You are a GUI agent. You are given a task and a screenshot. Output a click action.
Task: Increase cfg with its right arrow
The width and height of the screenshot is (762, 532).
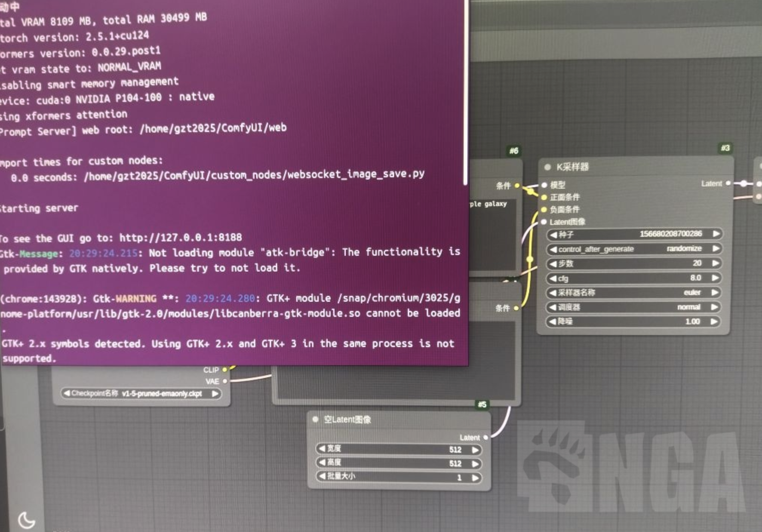[x=715, y=278]
